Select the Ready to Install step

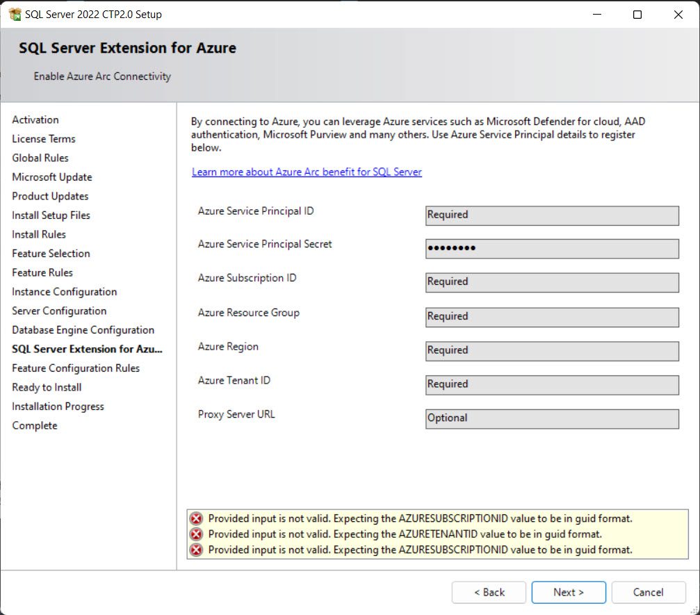pos(47,387)
